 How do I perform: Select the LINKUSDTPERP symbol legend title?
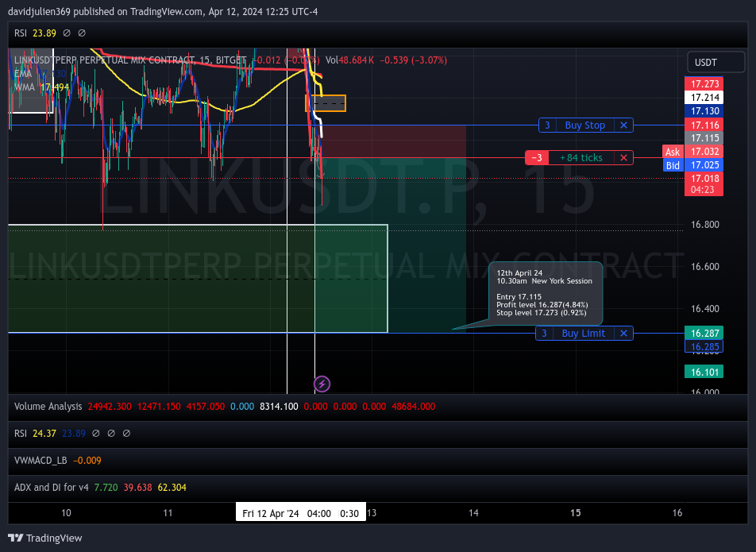click(x=130, y=60)
